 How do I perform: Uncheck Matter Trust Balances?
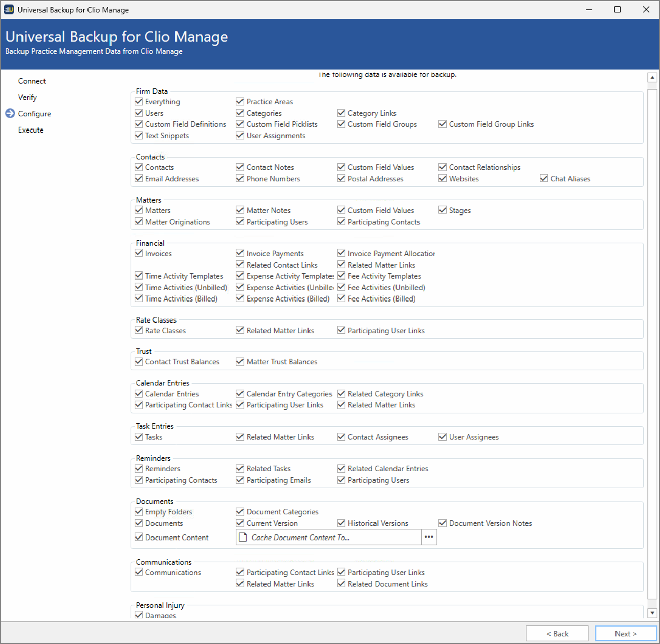pyautogui.click(x=240, y=361)
